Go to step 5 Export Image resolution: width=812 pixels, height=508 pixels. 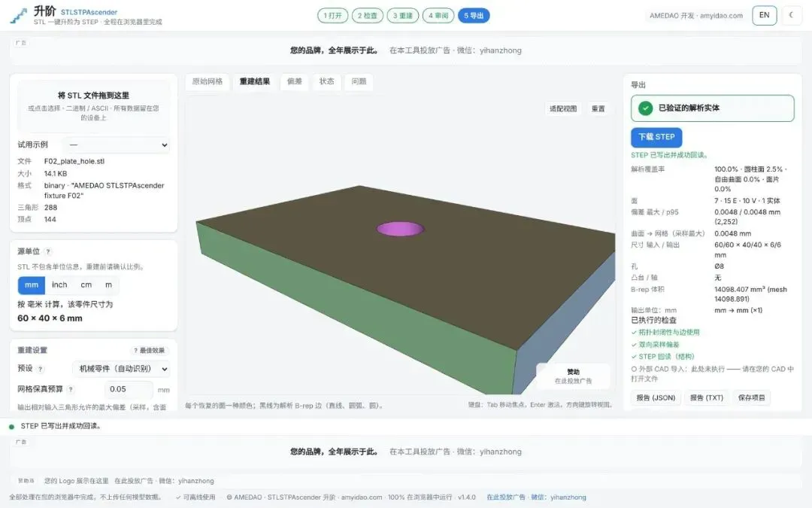point(474,16)
